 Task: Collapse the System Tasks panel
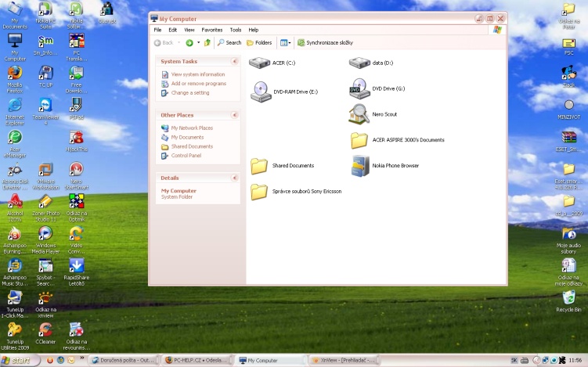pos(234,61)
